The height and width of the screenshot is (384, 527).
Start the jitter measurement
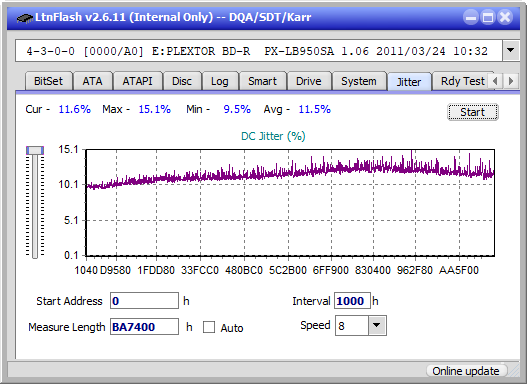[x=473, y=112]
